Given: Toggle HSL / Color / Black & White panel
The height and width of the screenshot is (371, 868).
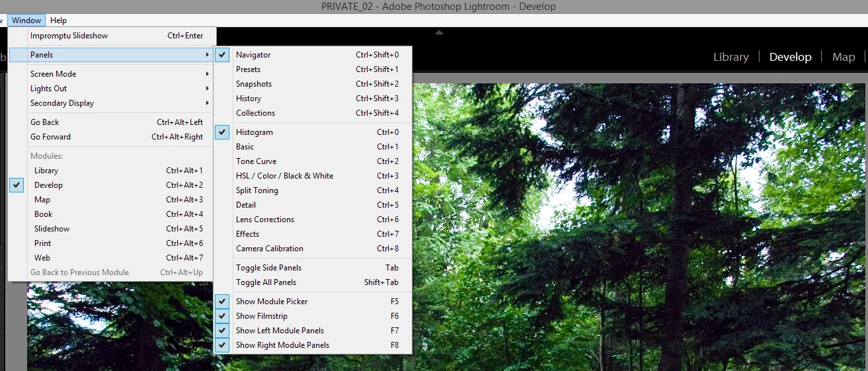Looking at the screenshot, I should point(313,176).
